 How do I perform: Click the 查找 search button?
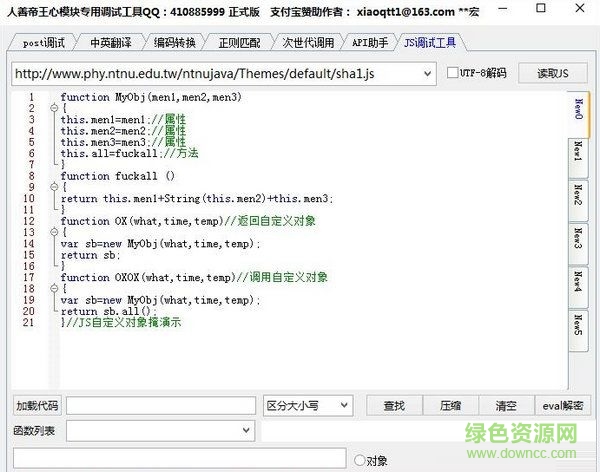tap(393, 405)
